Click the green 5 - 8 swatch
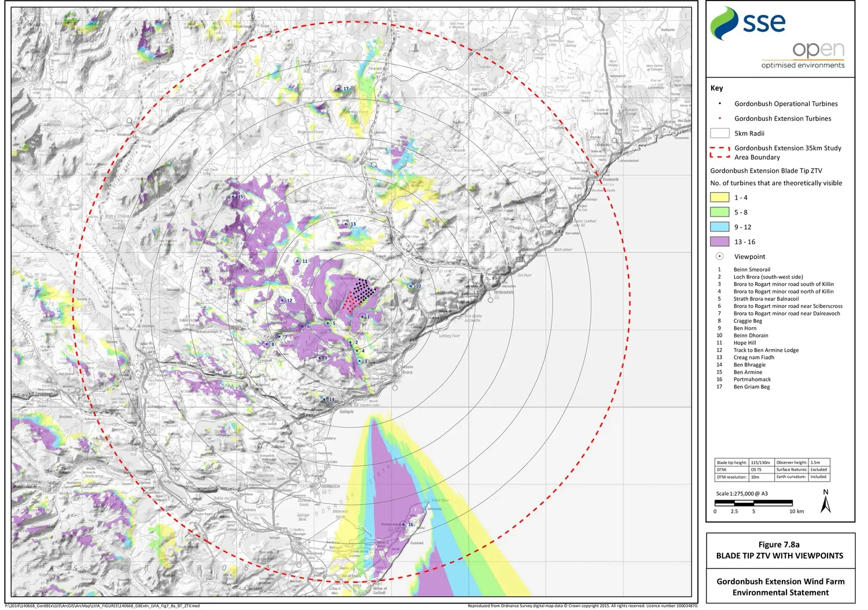868x610 pixels. coord(719,212)
